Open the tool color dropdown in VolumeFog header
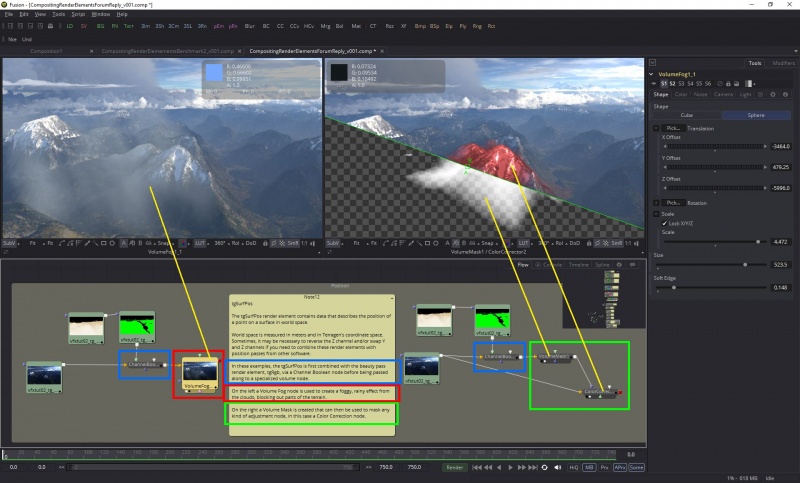 click(x=750, y=84)
